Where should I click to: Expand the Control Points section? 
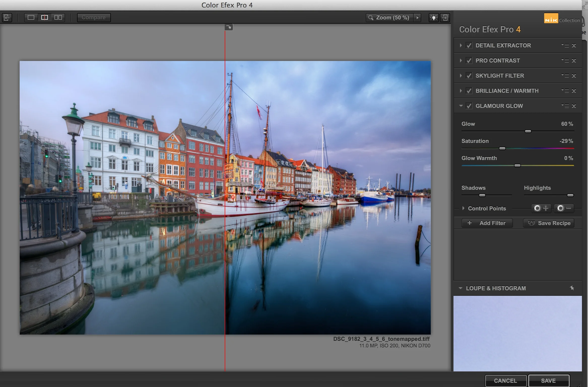(x=463, y=208)
